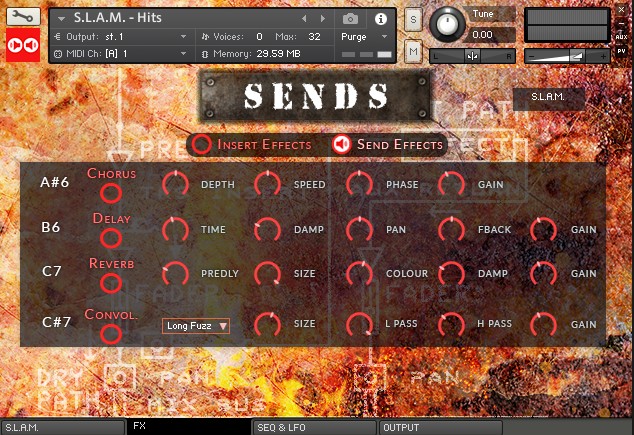Open the wrench instrument edit mode

[23, 16]
